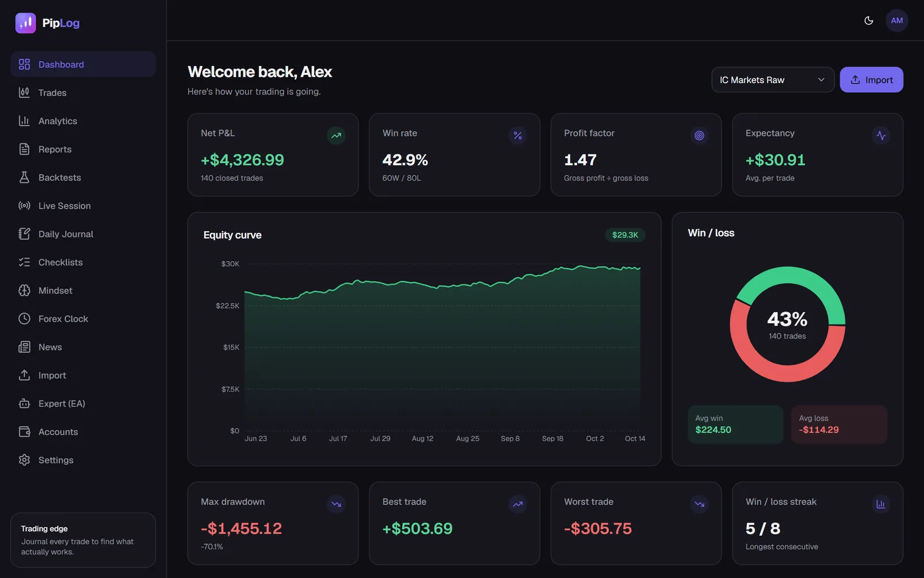Go to Reports in sidebar

83,149
